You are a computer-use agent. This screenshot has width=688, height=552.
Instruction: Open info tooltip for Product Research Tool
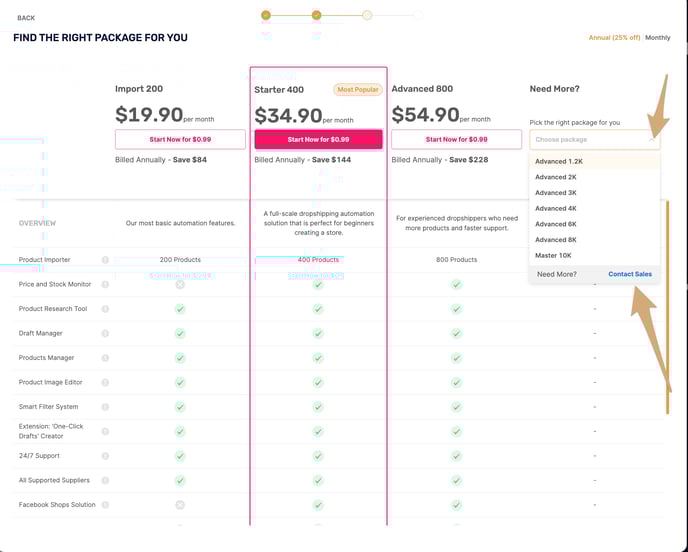(x=105, y=309)
